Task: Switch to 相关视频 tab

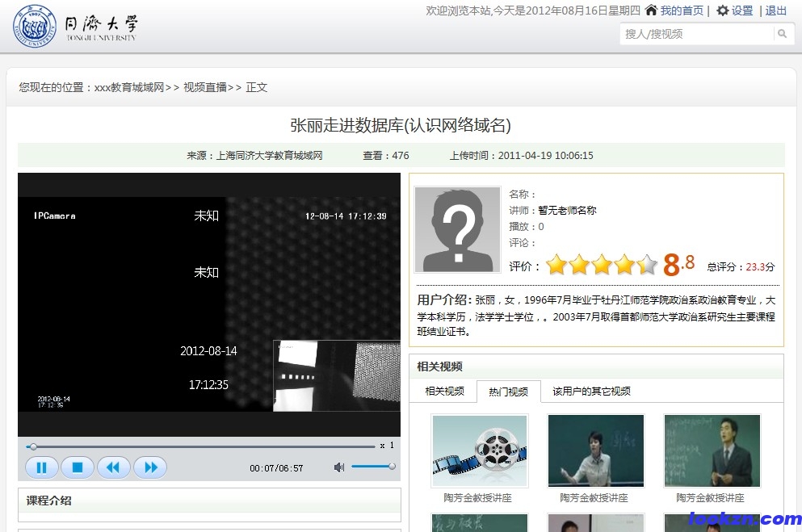Action: pyautogui.click(x=444, y=391)
